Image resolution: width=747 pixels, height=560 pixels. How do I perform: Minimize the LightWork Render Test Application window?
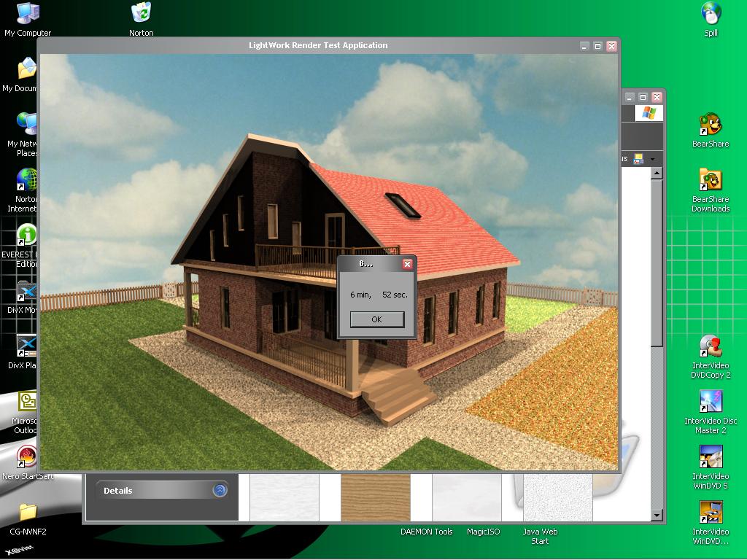(x=584, y=46)
